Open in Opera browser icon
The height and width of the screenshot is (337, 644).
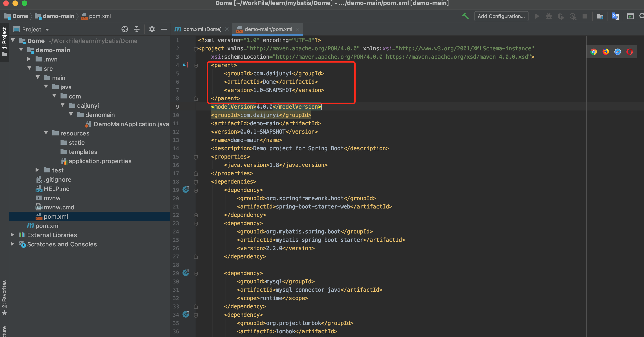pos(629,52)
